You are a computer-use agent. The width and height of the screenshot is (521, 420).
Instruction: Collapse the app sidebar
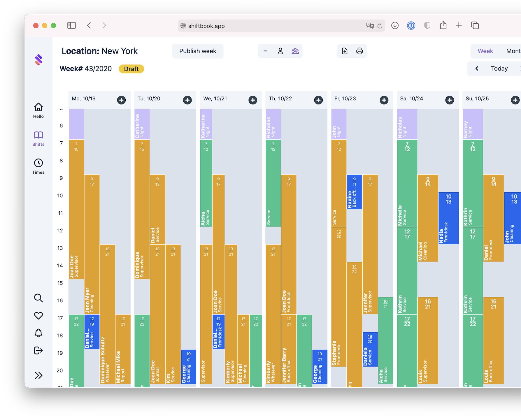click(x=38, y=375)
